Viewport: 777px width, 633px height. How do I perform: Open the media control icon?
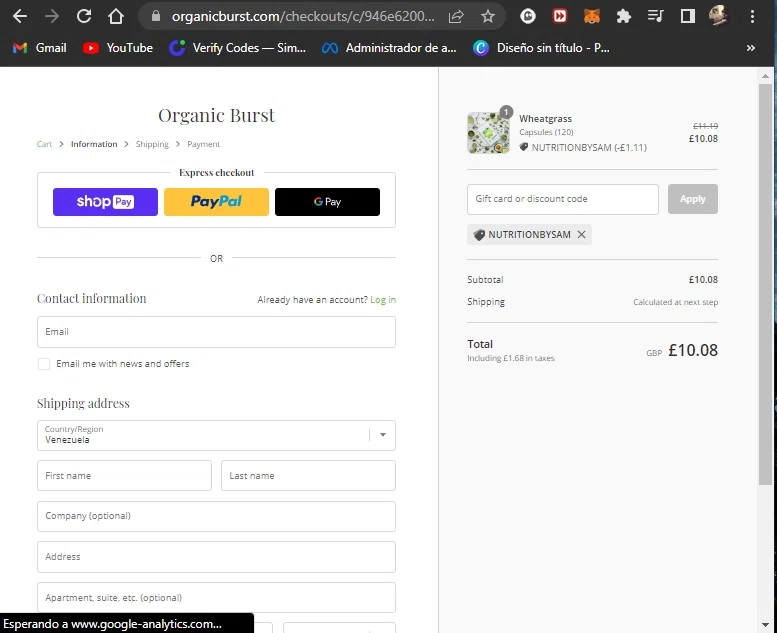point(656,16)
